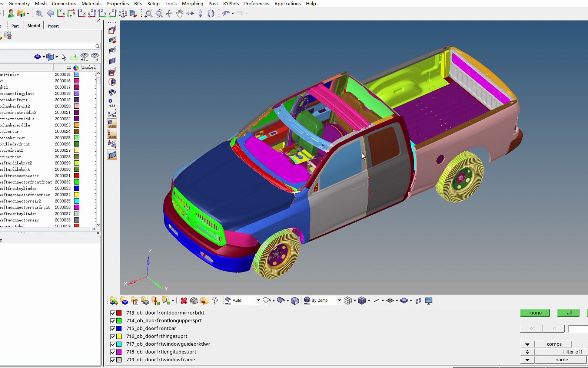588x368 pixels.
Task: Click the filter off button
Action: (561, 352)
